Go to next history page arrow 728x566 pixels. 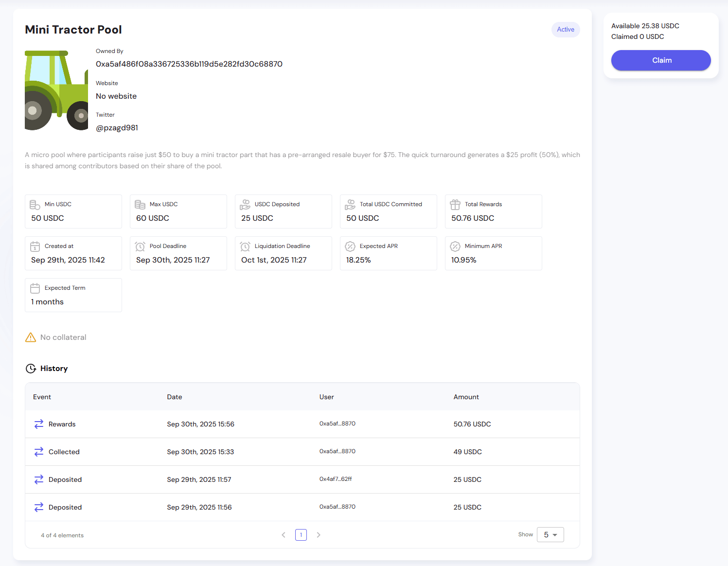[x=319, y=535]
